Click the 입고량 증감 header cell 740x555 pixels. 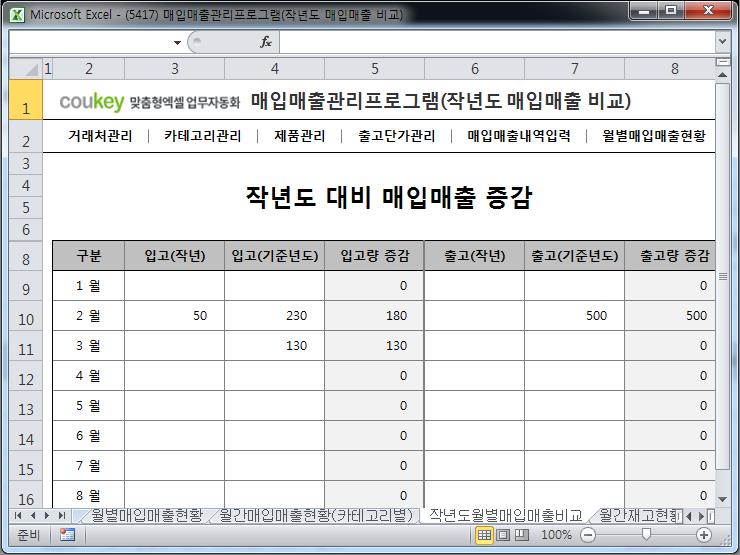(375, 256)
